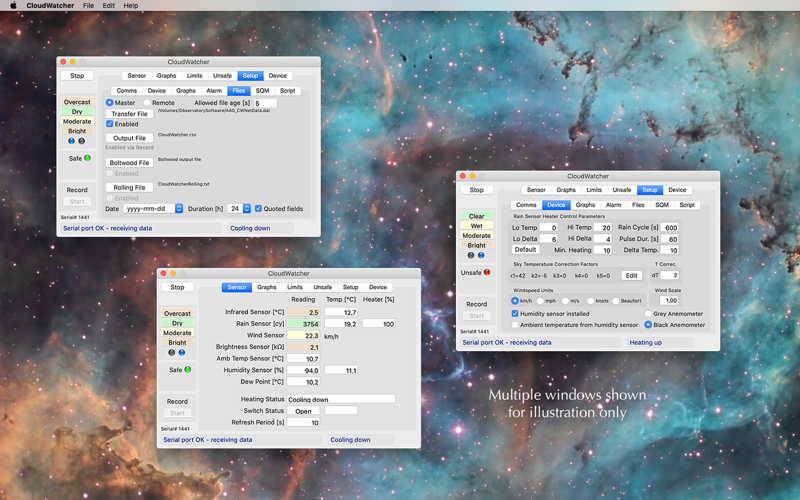This screenshot has width=800, height=500.
Task: Click Wet rain status in Device window
Action: click(x=477, y=226)
